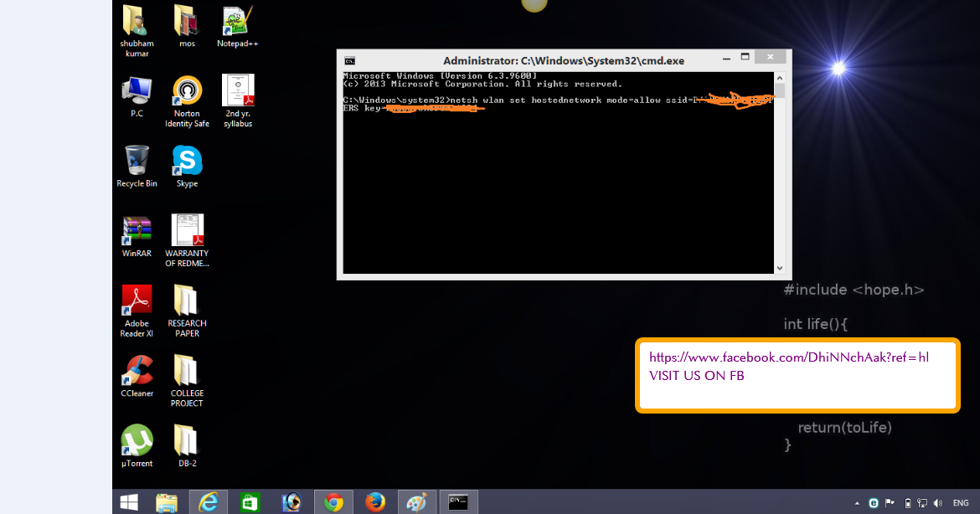
Task: Open Internet Explorer from the taskbar
Action: [x=208, y=501]
